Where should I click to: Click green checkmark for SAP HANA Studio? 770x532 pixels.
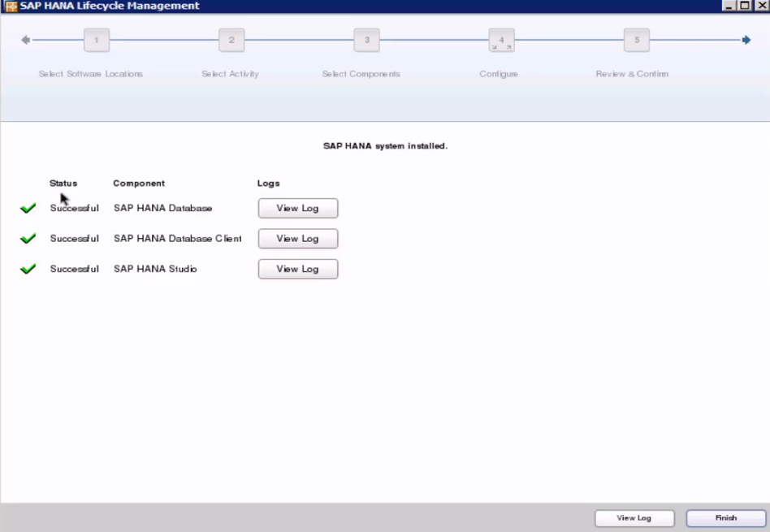point(28,269)
